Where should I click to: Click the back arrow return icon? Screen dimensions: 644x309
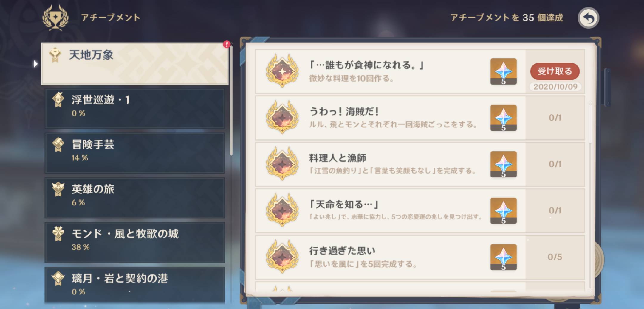588,18
